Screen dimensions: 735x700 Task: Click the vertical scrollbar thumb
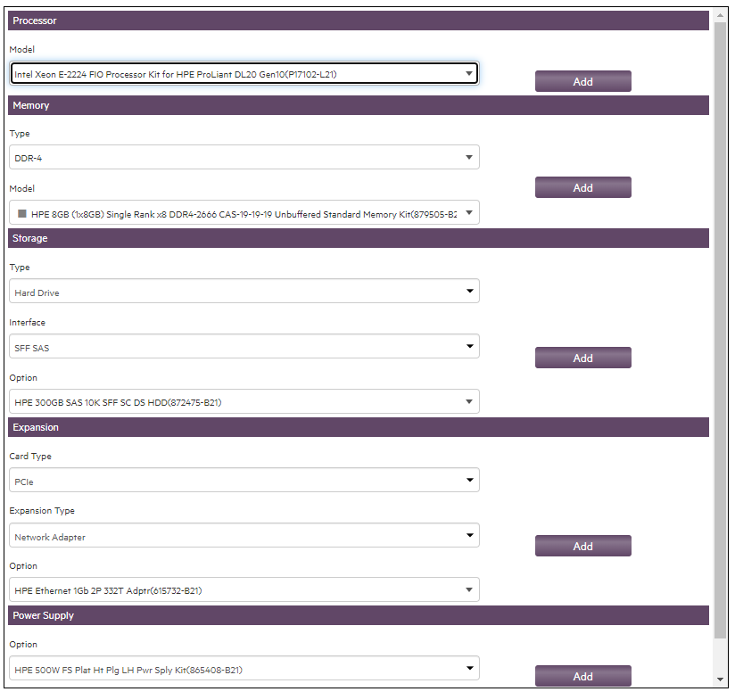click(721, 330)
